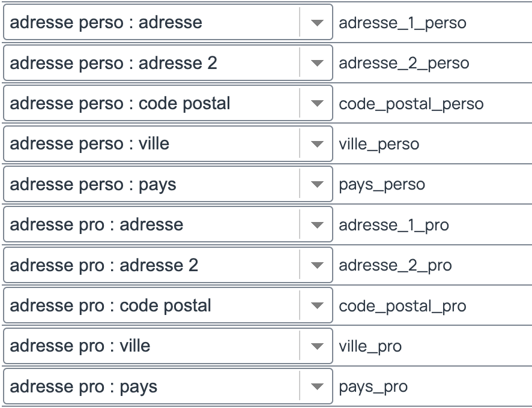Expand the 'adresse pro : pays' dropdown arrow
The width and height of the screenshot is (532, 408).
(317, 386)
